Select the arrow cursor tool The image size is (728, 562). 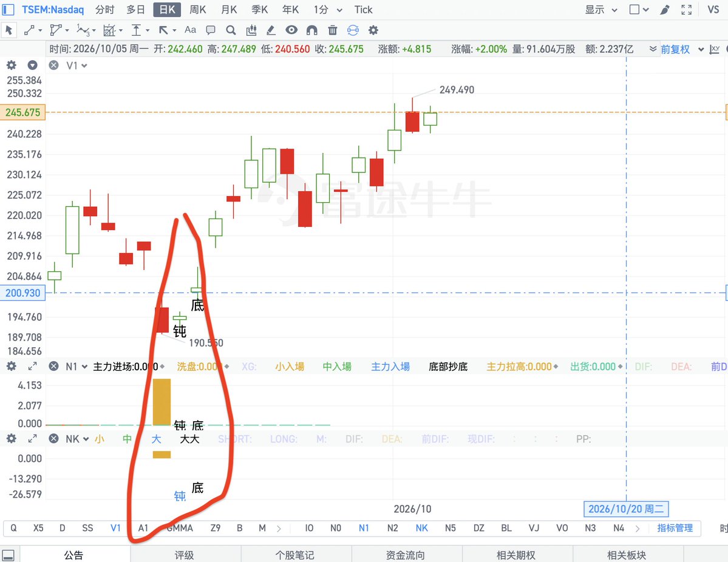[9, 30]
